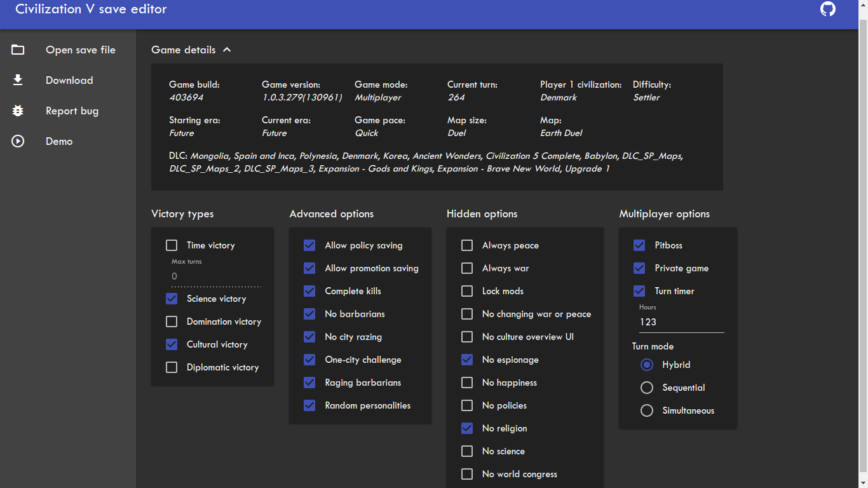Uncheck Science victory
Viewport: 868px width, 488px height.
point(172,299)
